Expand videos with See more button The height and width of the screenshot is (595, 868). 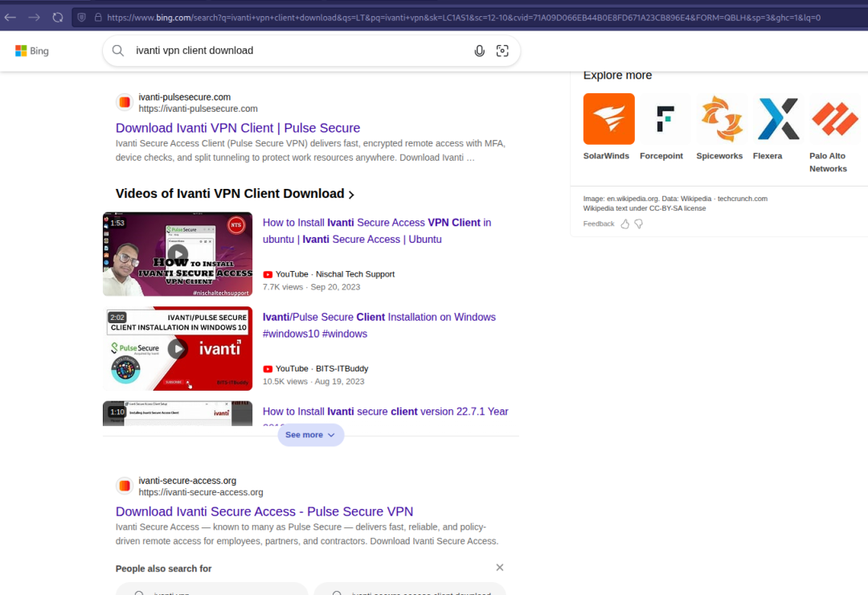[x=310, y=435]
